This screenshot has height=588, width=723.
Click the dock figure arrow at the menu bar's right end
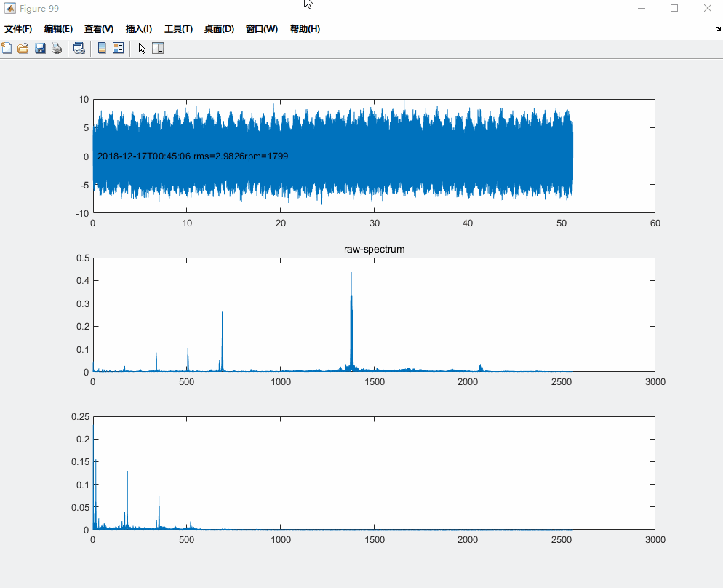[x=718, y=28]
